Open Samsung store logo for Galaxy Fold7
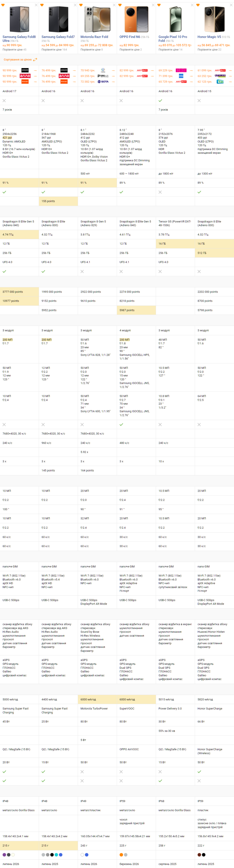 coord(64,70)
